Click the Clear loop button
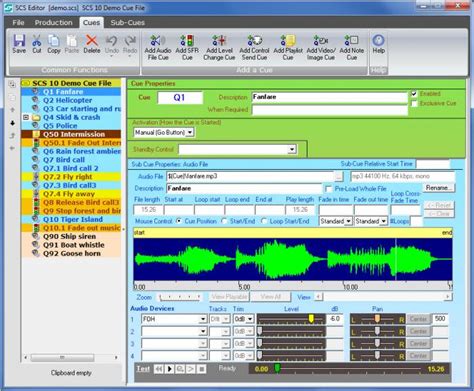Viewport: 474px width, 391px height. coord(439,214)
